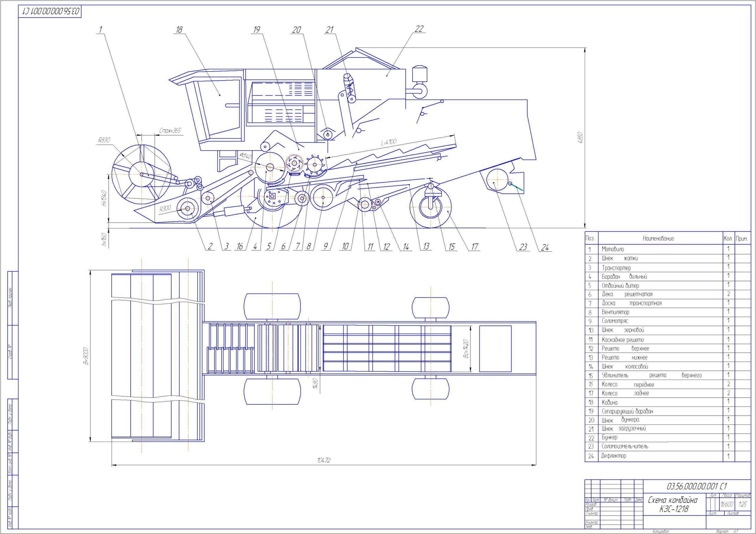
Task: Click the overall length dimension '10472'
Action: tap(324, 460)
